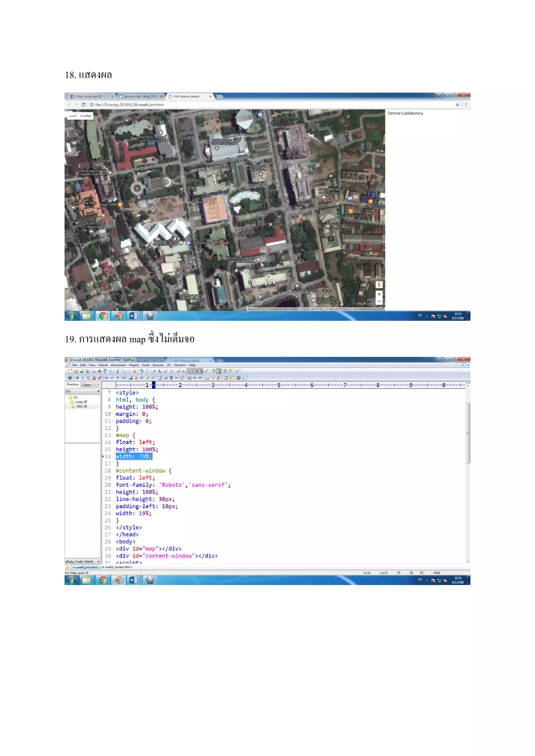Click map zoom out minus button
This screenshot has height=756, width=535.
(x=379, y=301)
